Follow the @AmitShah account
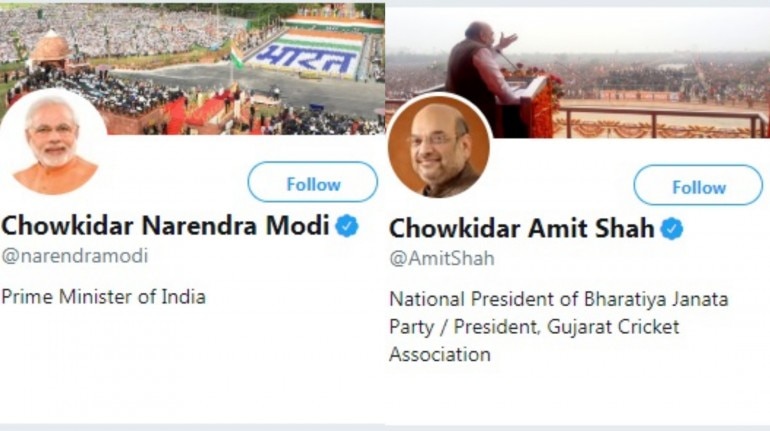The height and width of the screenshot is (431, 770). click(698, 187)
